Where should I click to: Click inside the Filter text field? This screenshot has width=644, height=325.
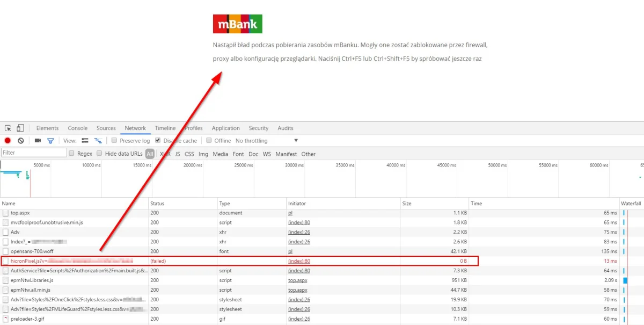coord(33,153)
